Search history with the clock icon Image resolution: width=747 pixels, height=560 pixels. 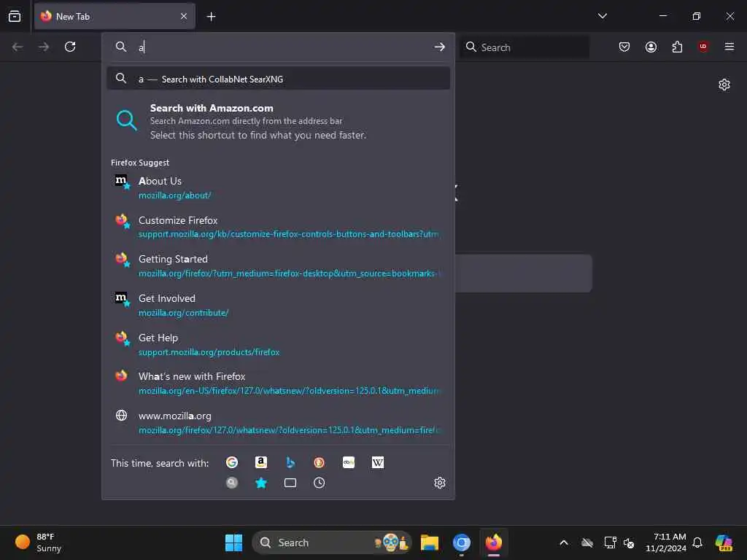320,483
